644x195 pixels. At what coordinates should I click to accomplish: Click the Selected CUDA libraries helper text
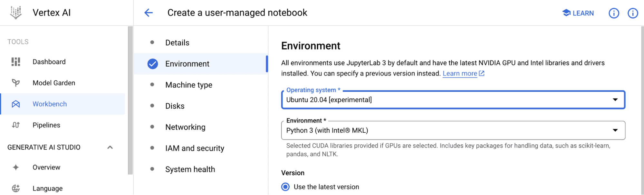[x=448, y=150]
